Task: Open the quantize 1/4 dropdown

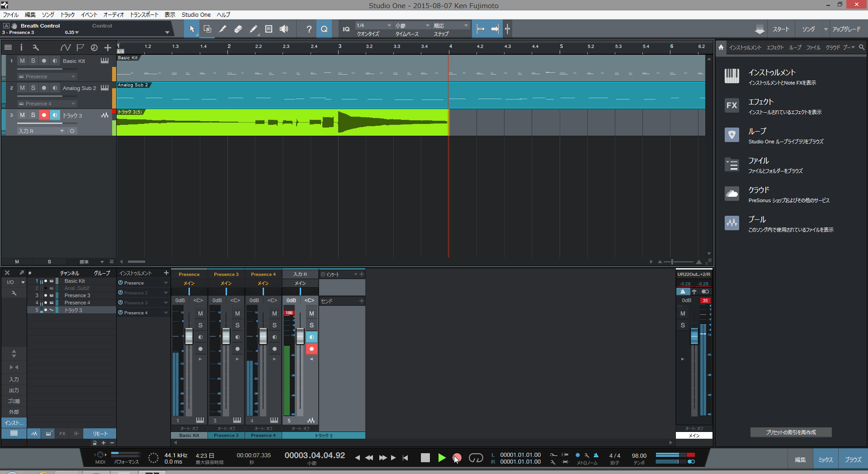Action: [x=373, y=25]
